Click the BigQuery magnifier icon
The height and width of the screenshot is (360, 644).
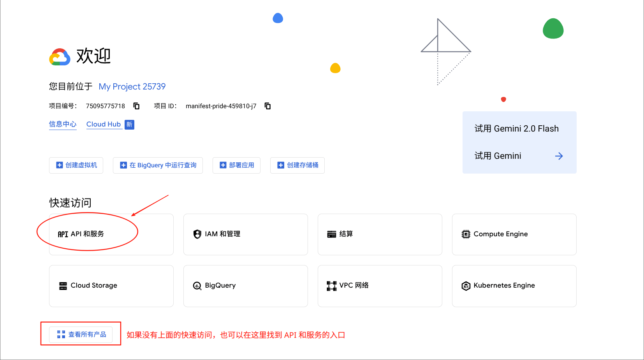[197, 286]
